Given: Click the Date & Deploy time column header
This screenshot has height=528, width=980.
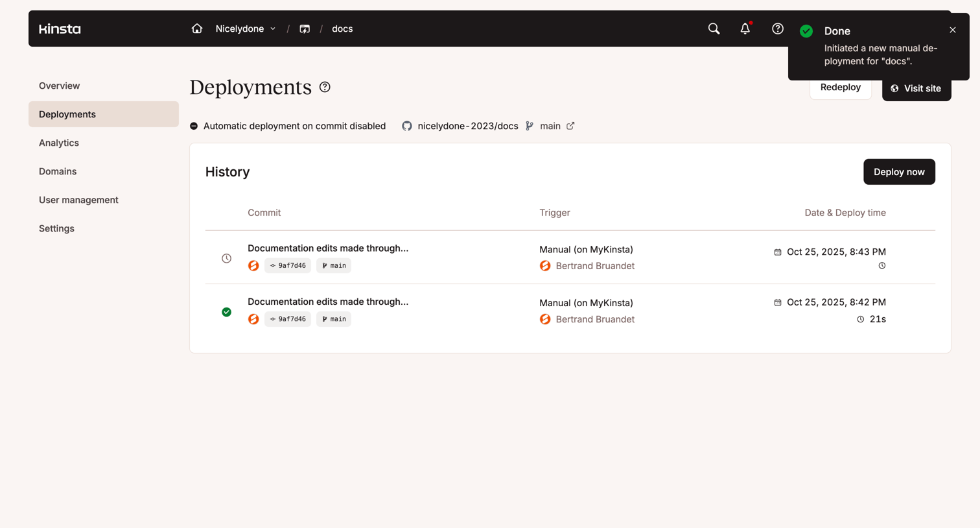Looking at the screenshot, I should coord(845,213).
